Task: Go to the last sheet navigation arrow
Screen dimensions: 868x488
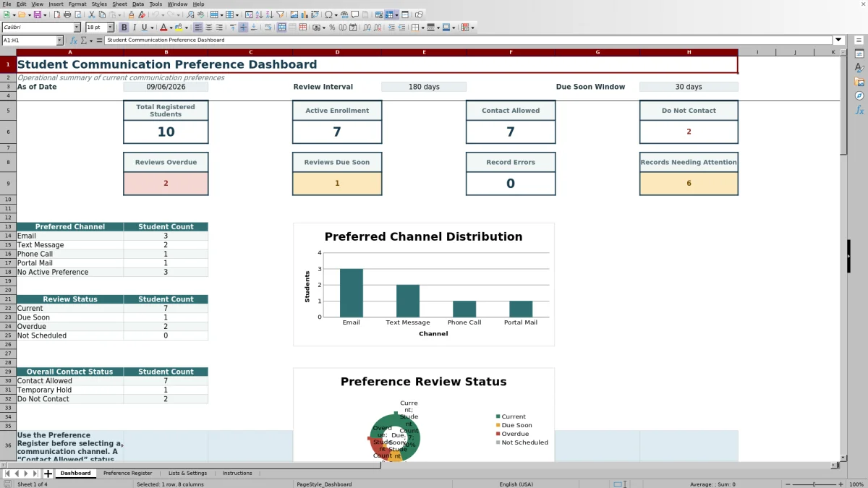Action: click(x=35, y=474)
